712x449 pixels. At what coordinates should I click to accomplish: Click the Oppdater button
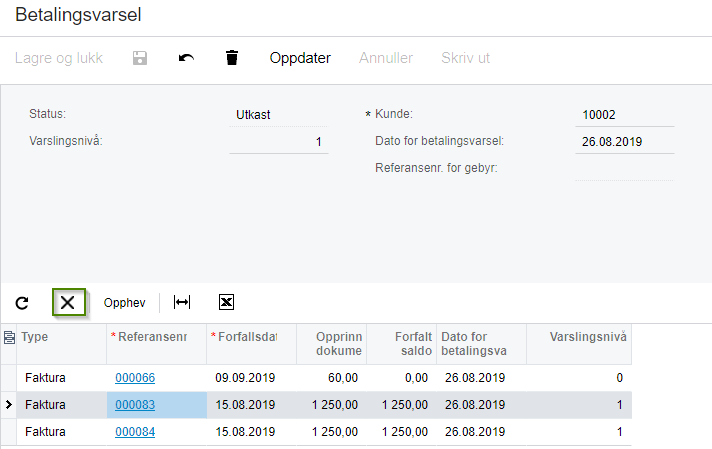click(x=300, y=58)
